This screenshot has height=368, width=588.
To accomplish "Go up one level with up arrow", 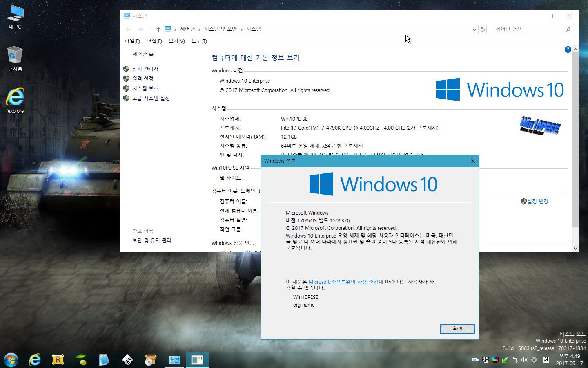I will (x=158, y=29).
